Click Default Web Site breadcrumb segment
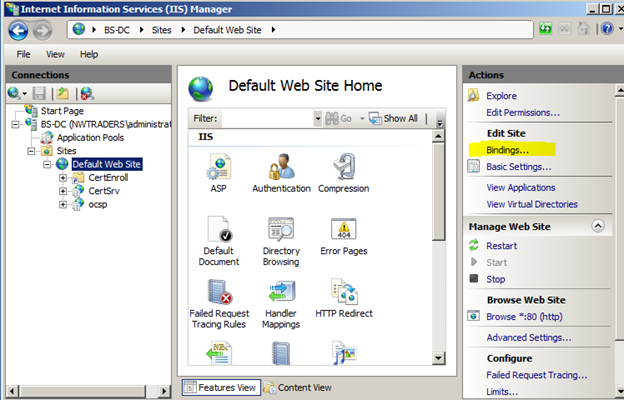The width and height of the screenshot is (624, 400). [x=227, y=30]
